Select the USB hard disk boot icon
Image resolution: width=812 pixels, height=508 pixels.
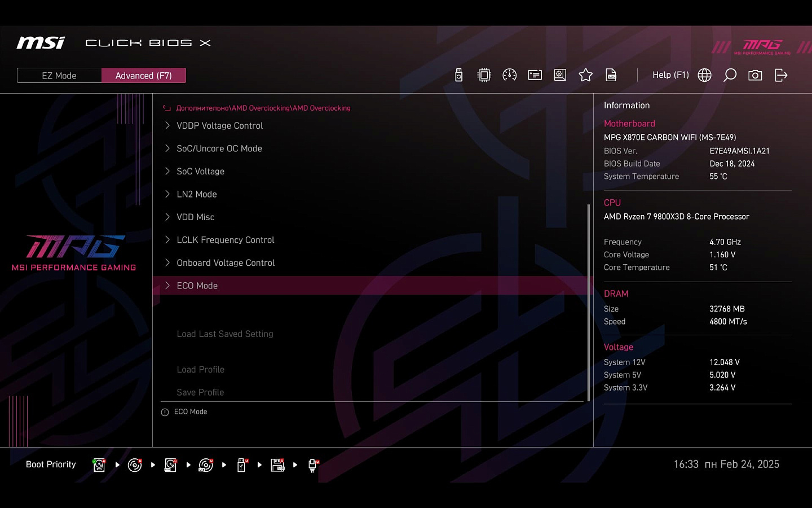170,465
